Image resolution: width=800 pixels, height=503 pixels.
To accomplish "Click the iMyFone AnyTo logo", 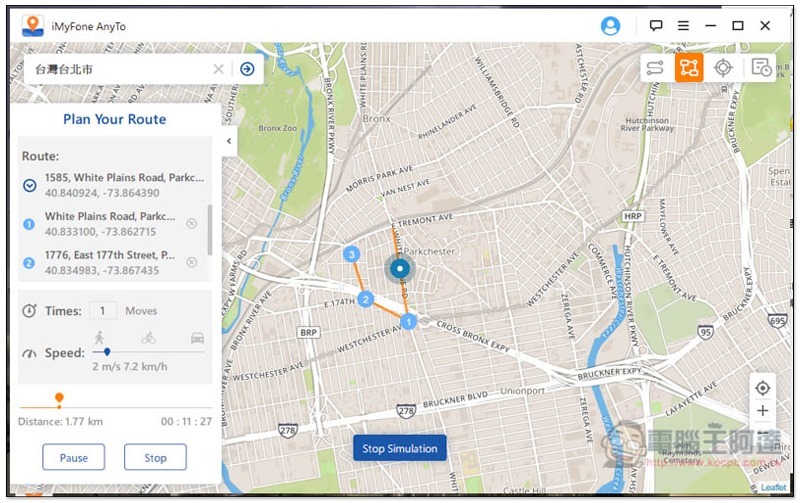I will (x=33, y=26).
